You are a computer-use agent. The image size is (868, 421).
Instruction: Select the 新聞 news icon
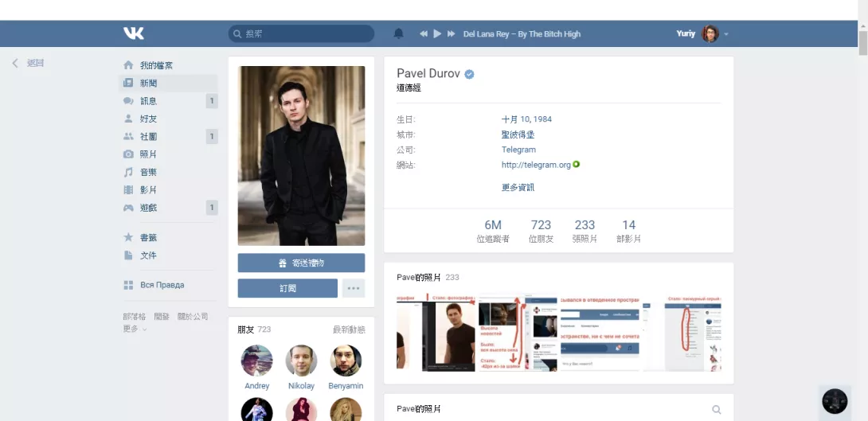point(128,83)
